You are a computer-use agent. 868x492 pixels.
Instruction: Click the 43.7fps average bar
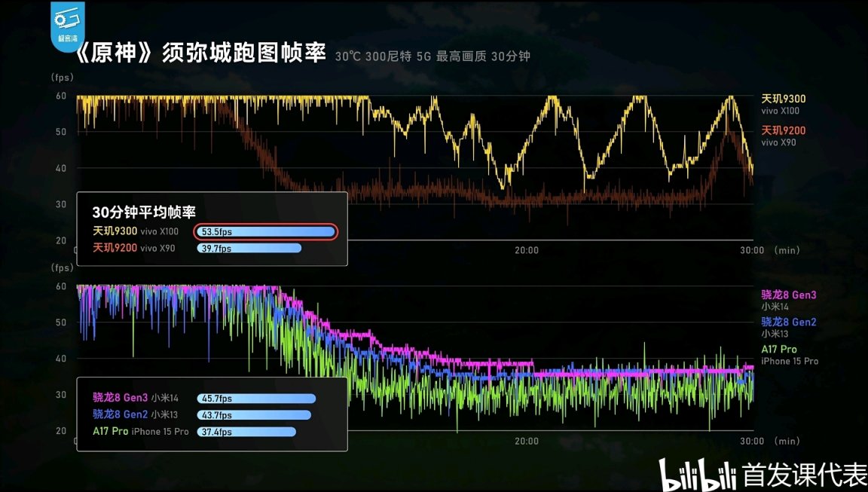tap(254, 414)
